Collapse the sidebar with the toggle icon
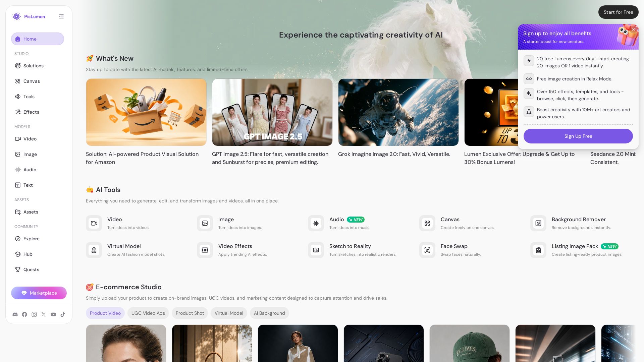The height and width of the screenshot is (362, 644). (x=61, y=16)
